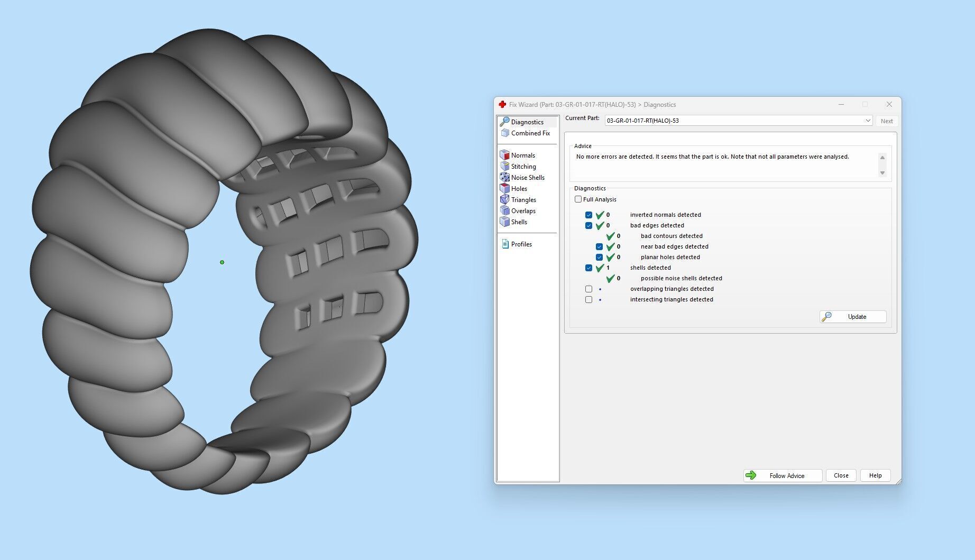Click the Close button in Fix Wizard
The image size is (975, 560).
pos(841,475)
